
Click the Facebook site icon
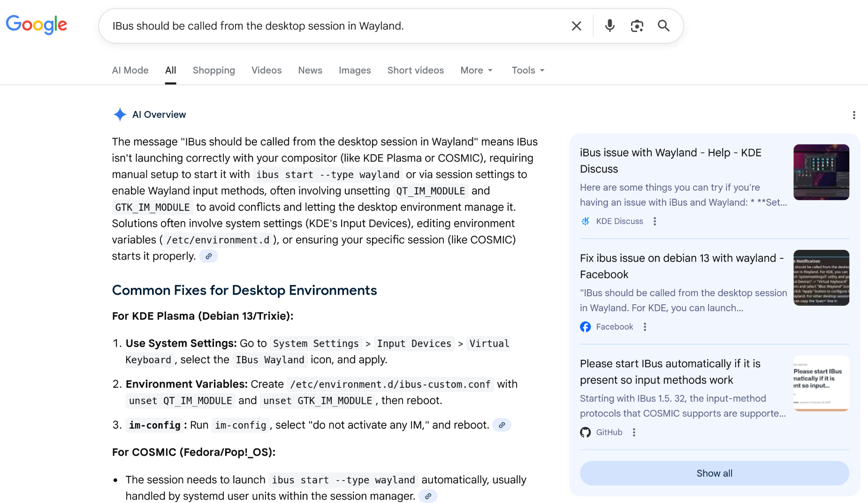click(x=586, y=327)
